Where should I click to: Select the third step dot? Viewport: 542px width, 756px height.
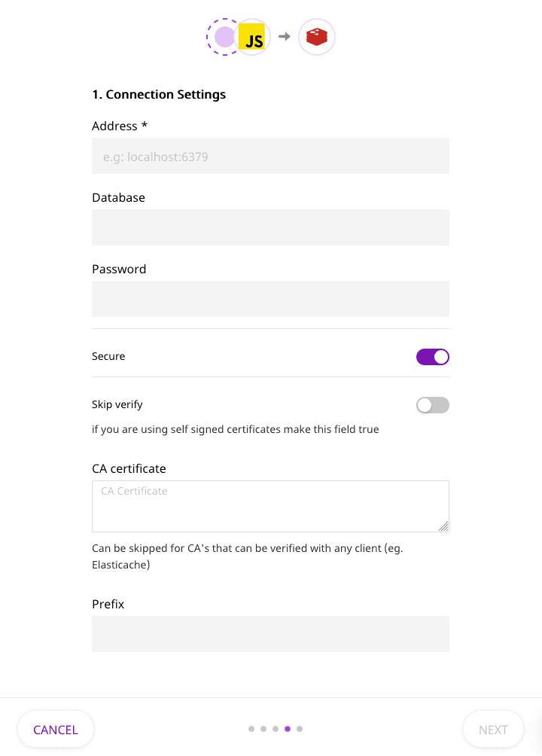276,729
